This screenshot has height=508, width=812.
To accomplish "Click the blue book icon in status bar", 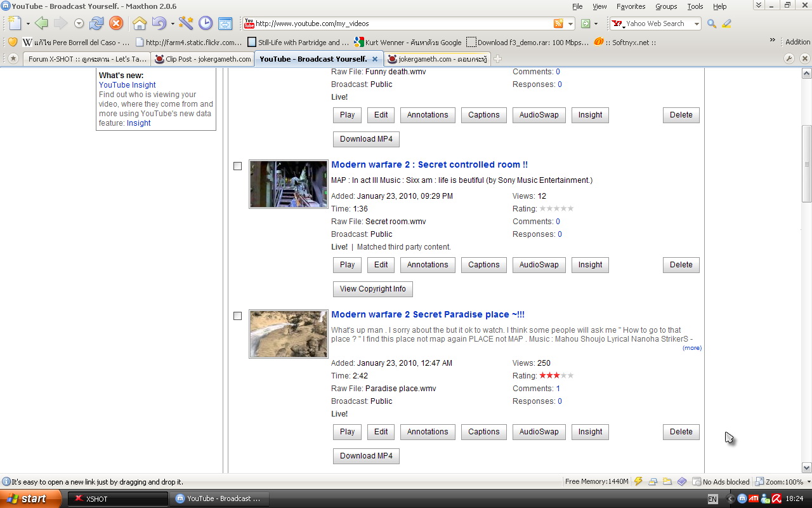I will click(x=682, y=481).
